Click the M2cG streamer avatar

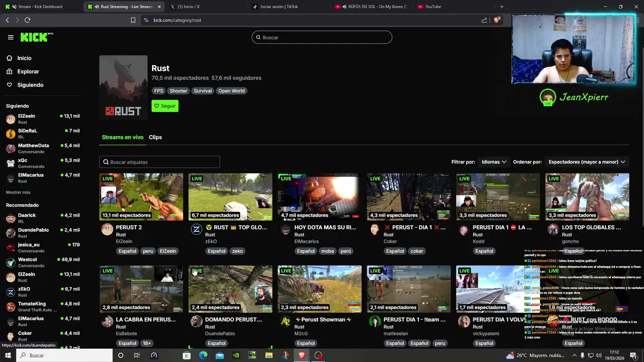tap(285, 322)
